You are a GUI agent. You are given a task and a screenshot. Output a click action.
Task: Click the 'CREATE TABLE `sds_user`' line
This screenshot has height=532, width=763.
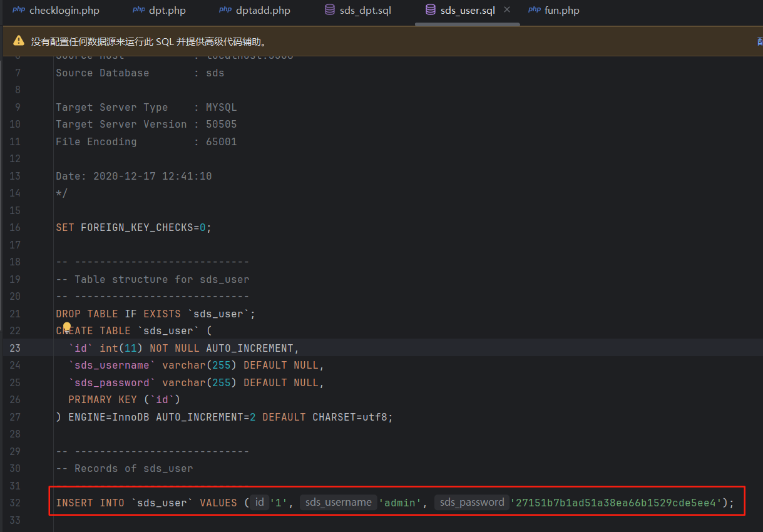click(x=134, y=330)
